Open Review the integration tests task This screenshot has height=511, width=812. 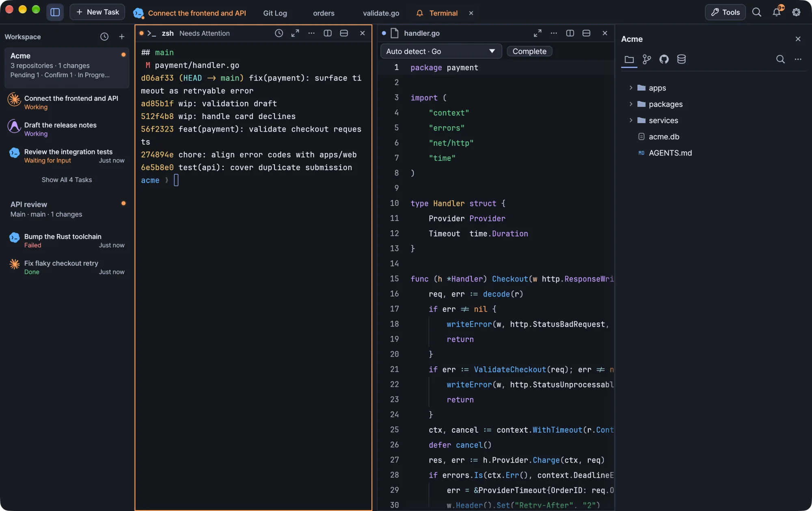click(x=67, y=156)
